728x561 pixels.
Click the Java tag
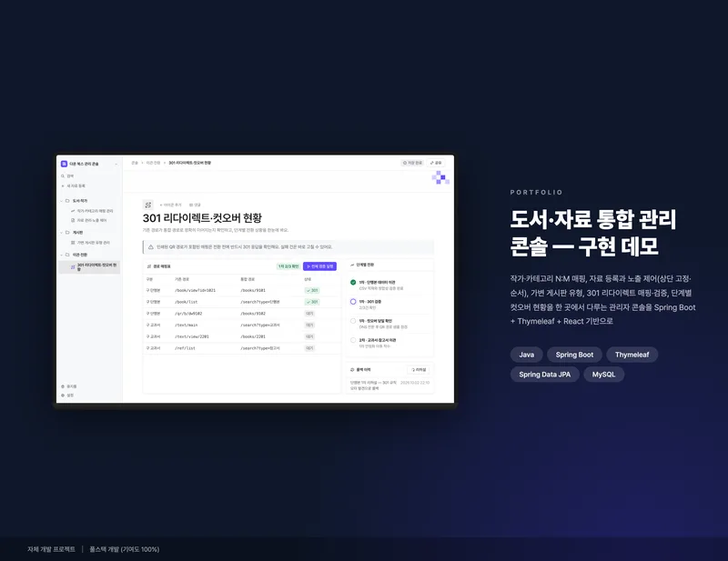(526, 355)
